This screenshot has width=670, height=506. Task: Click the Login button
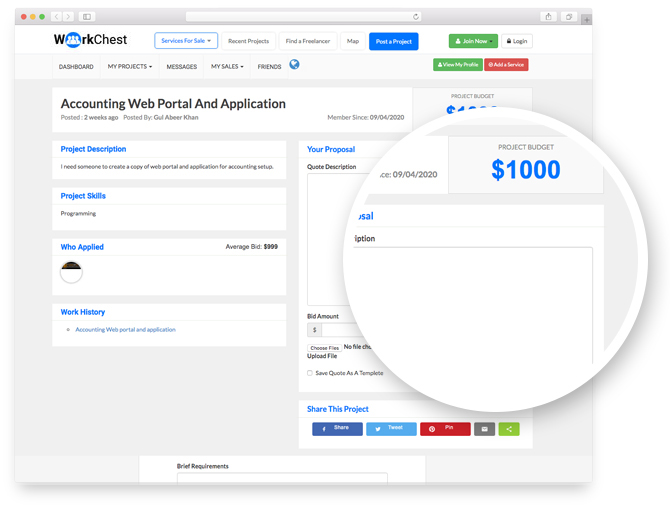pos(517,41)
